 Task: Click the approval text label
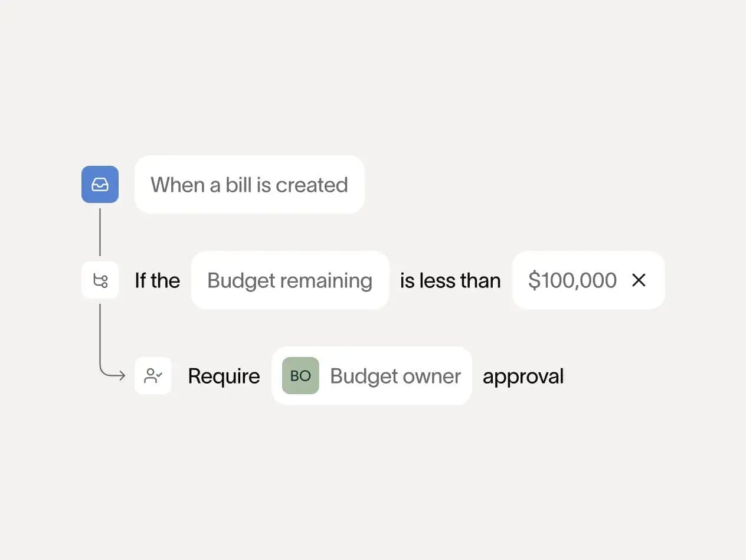(x=523, y=375)
